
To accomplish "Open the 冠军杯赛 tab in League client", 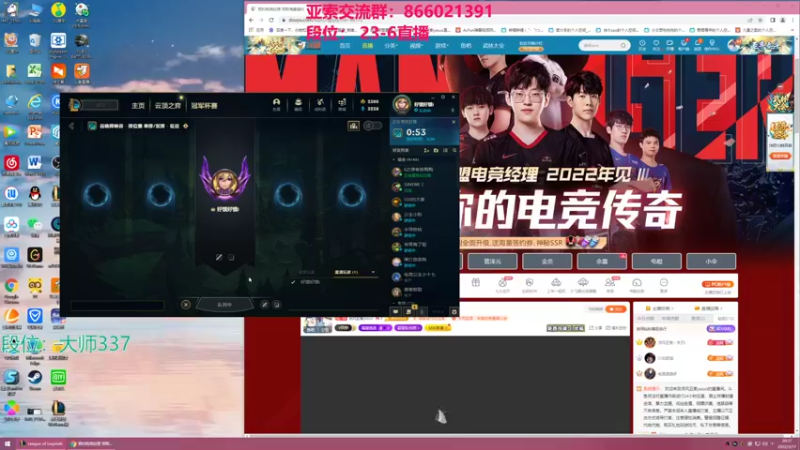I will coord(204,106).
